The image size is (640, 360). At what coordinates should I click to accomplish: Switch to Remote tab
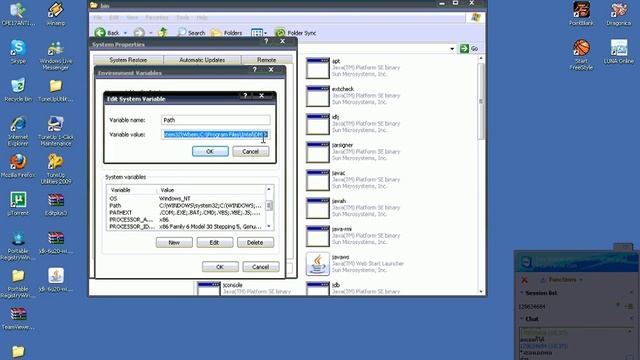click(267, 60)
